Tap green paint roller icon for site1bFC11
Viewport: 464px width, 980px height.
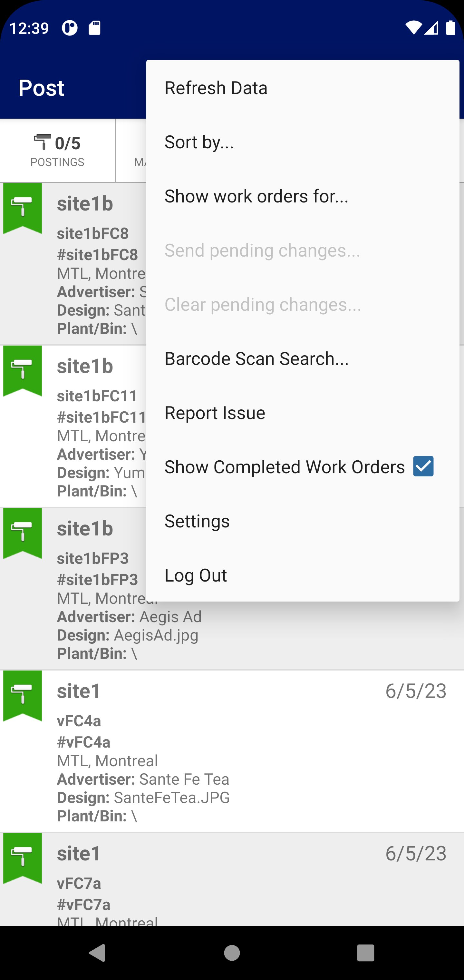click(23, 370)
